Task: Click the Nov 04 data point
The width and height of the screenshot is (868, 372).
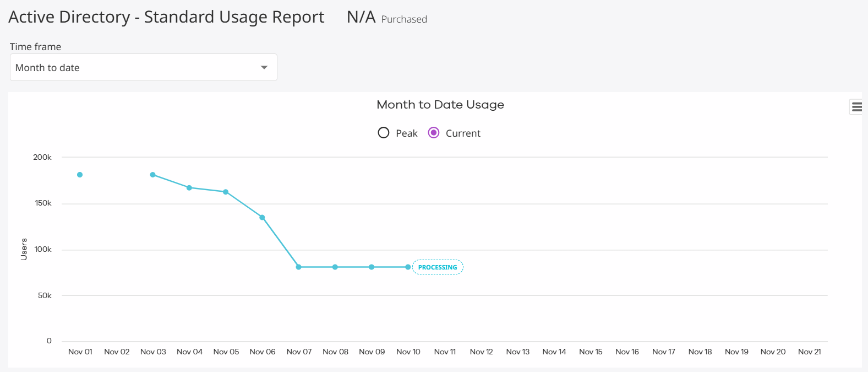Action: coord(189,188)
